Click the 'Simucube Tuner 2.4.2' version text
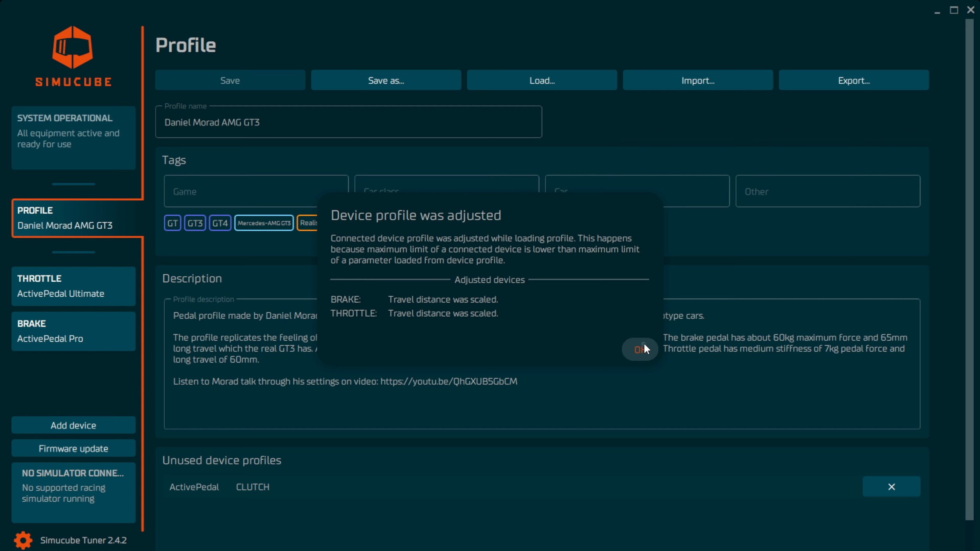The width and height of the screenshot is (980, 551). (83, 540)
